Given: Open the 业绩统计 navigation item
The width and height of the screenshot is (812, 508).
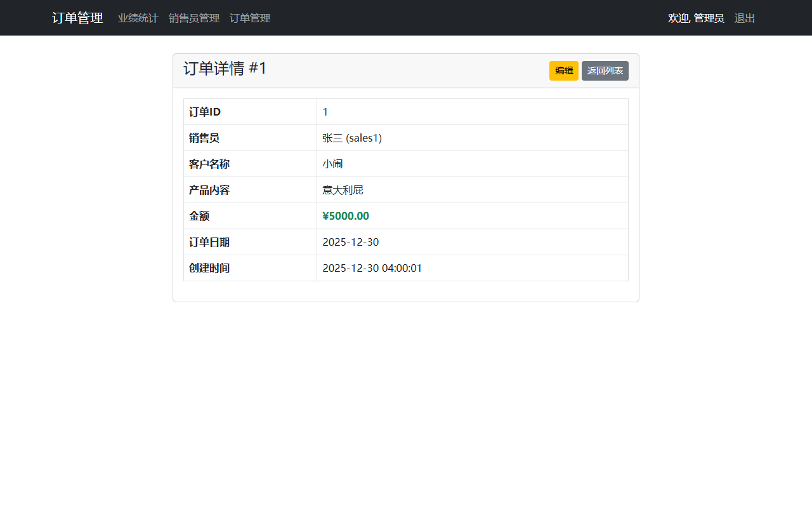Looking at the screenshot, I should click(138, 18).
